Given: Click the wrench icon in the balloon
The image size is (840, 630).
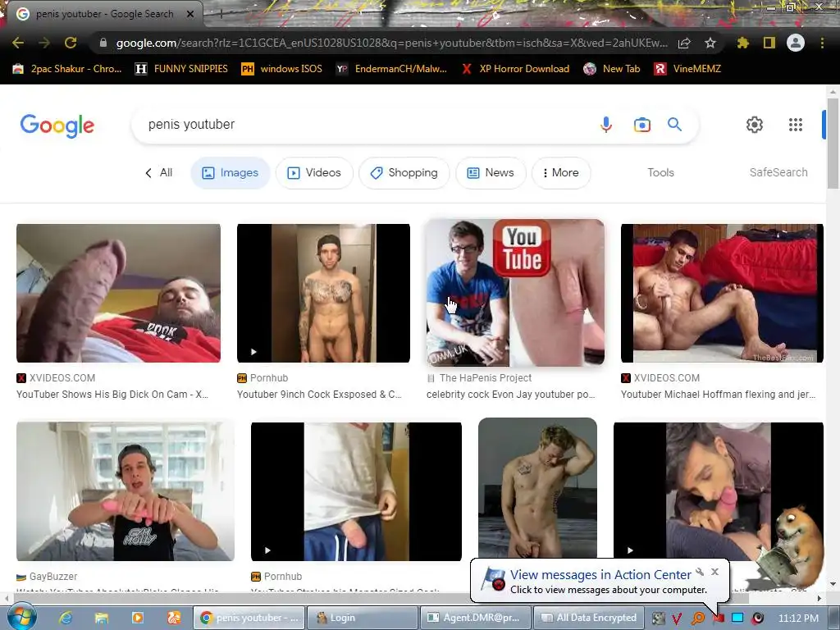Looking at the screenshot, I should pos(700,572).
